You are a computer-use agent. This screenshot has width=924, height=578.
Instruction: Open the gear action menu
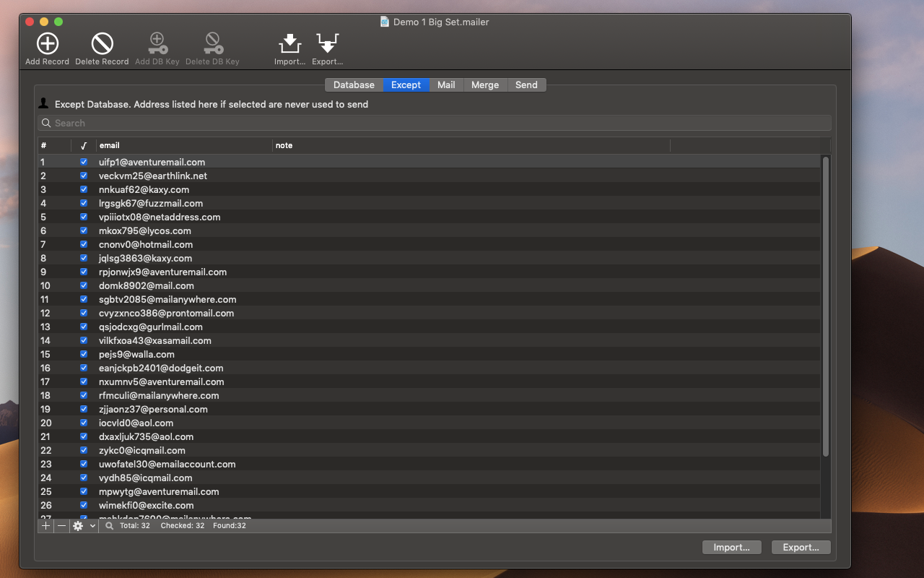(84, 526)
